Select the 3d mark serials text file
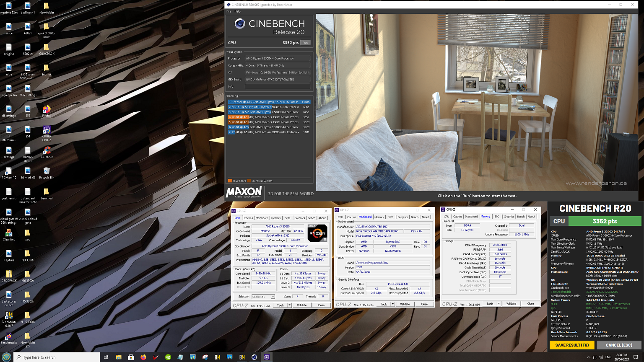Image resolution: width=644 pixels, height=362 pixels. pos(28,154)
